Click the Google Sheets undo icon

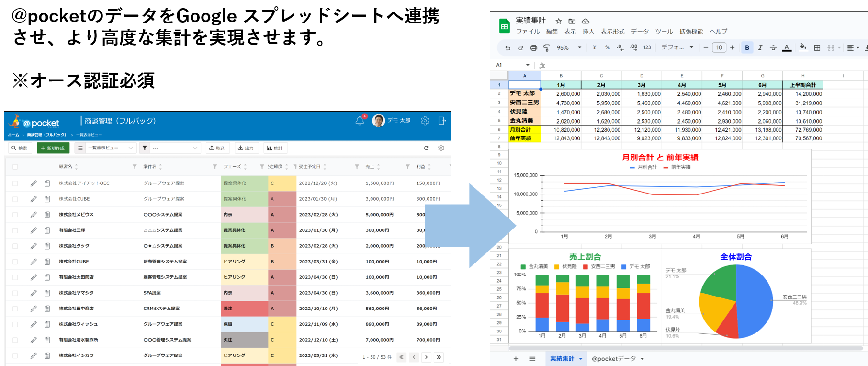507,47
